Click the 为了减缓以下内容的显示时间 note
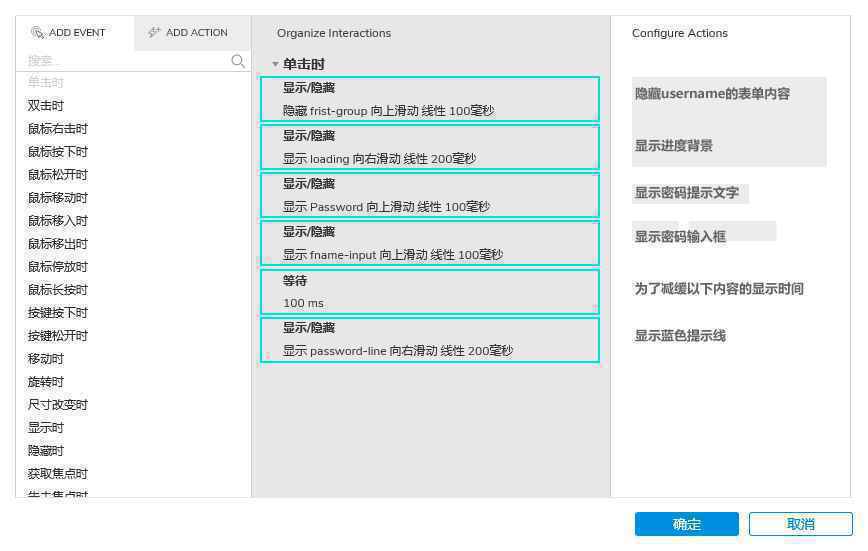Viewport: 868px width, 551px height. [x=719, y=289]
